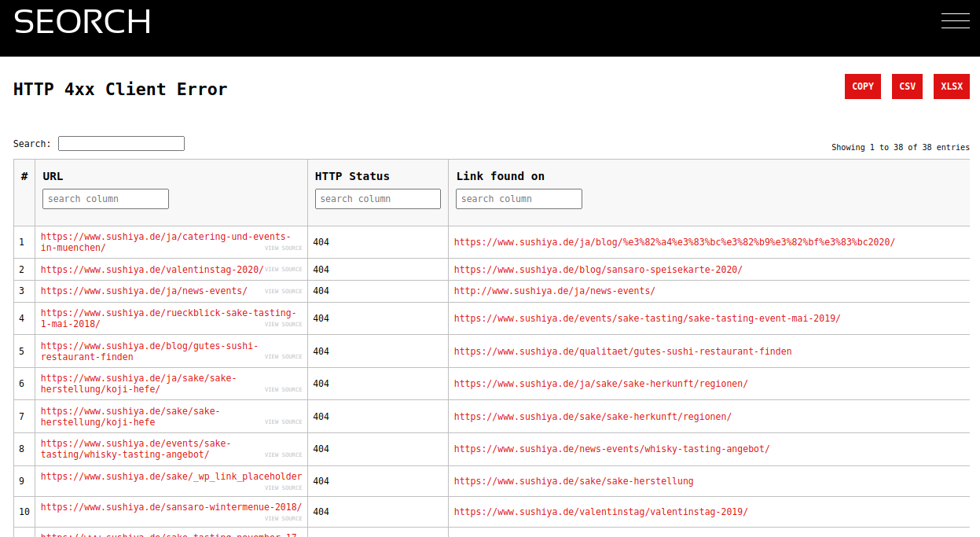The height and width of the screenshot is (537, 980).
Task: View source for valentinstag-2020 row
Action: coord(283,270)
